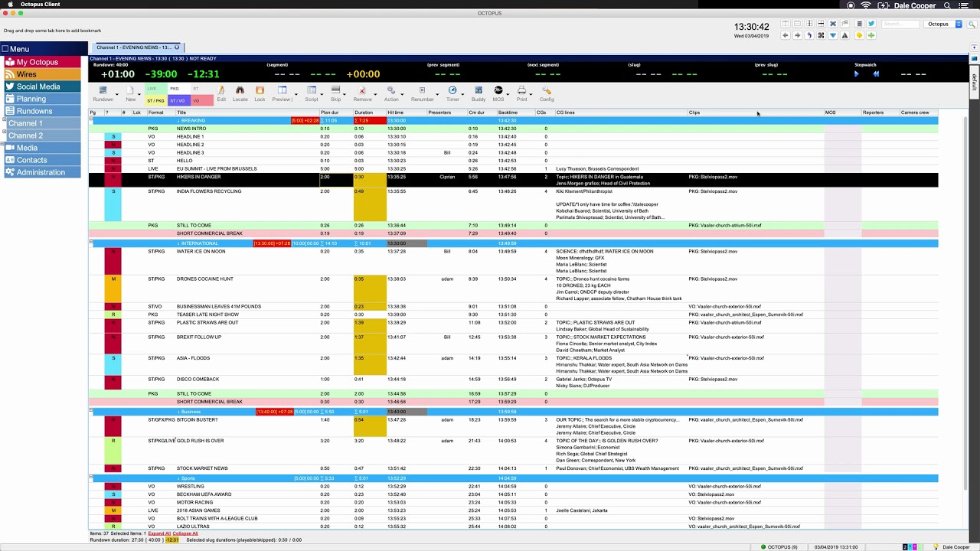Click the warning triangle icon

pyautogui.click(x=844, y=35)
